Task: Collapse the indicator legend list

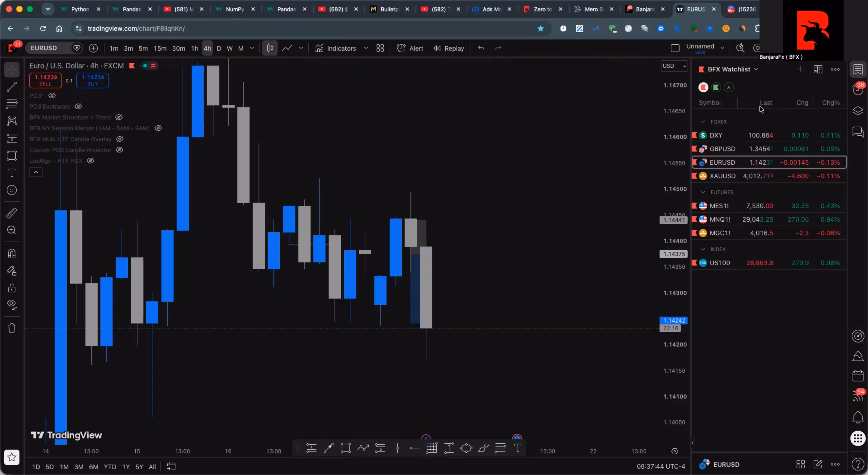Action: (x=36, y=172)
